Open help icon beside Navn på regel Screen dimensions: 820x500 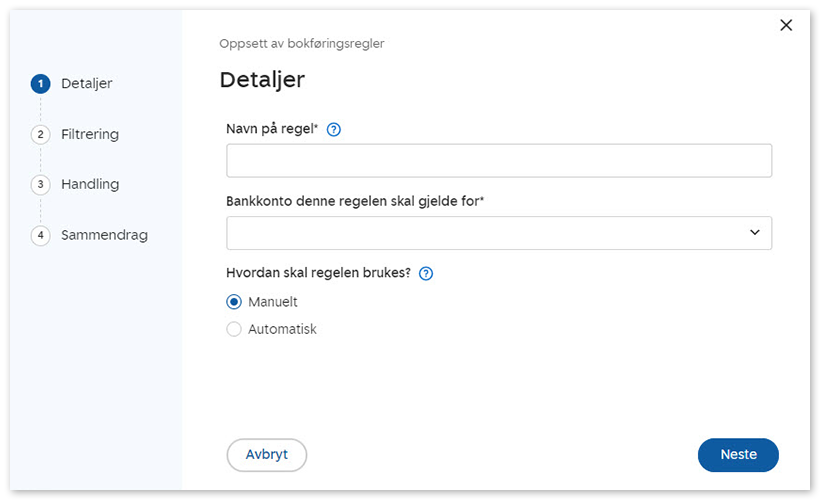point(334,129)
